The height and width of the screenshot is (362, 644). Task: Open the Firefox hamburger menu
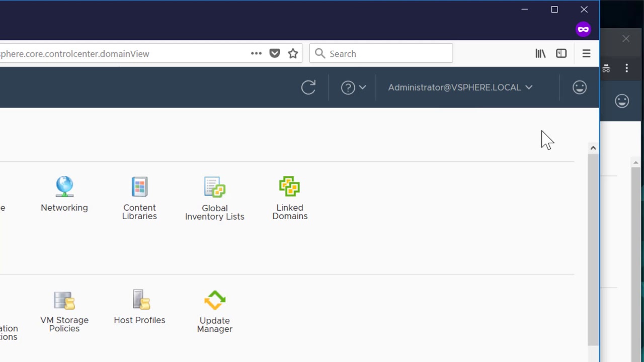pos(586,53)
